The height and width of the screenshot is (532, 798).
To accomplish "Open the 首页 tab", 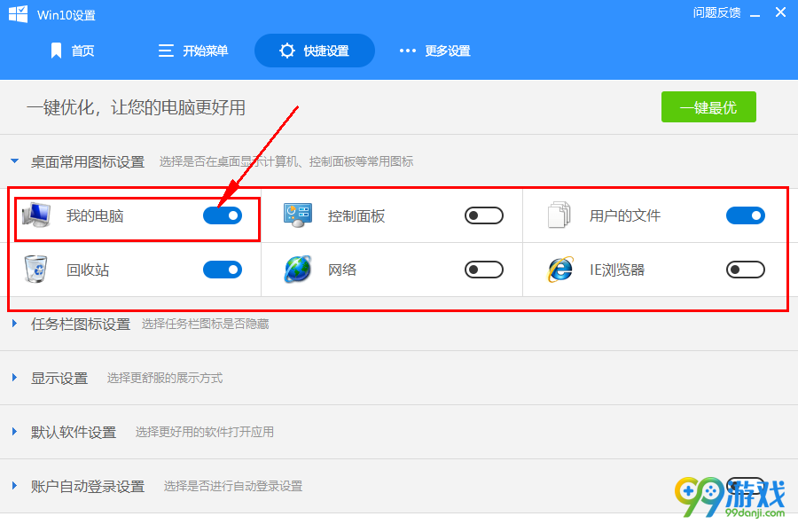I will pos(73,51).
